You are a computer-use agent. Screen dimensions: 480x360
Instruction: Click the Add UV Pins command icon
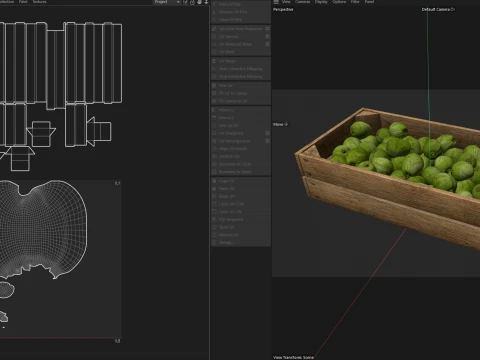click(215, 4)
